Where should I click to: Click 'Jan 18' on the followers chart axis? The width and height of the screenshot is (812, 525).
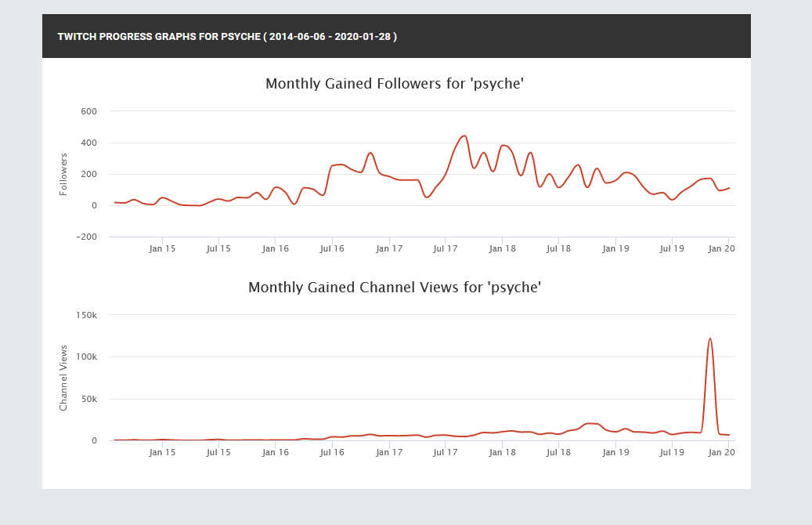(503, 248)
